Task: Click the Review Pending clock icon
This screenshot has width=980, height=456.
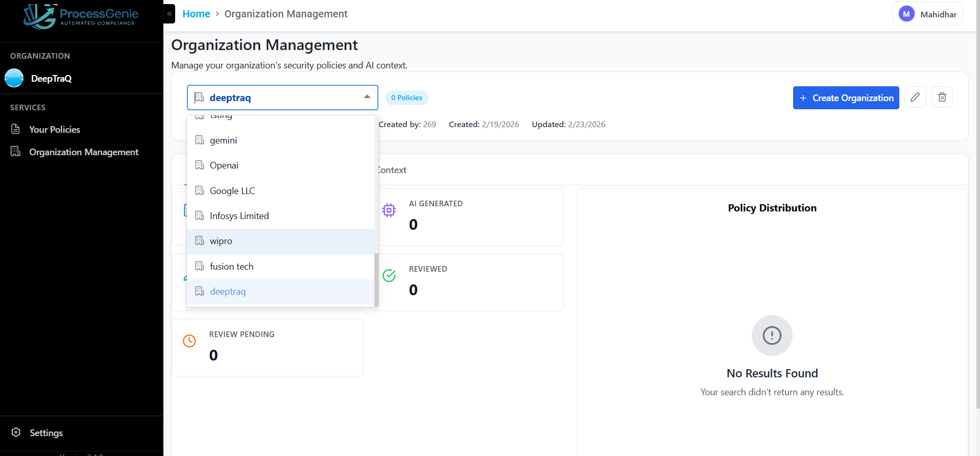Action: (189, 341)
